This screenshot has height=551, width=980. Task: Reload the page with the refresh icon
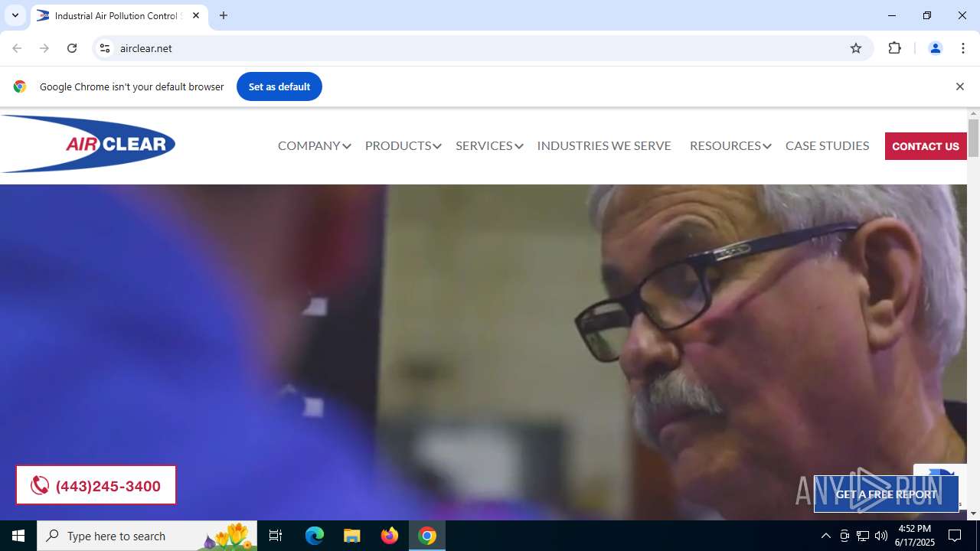point(72,48)
